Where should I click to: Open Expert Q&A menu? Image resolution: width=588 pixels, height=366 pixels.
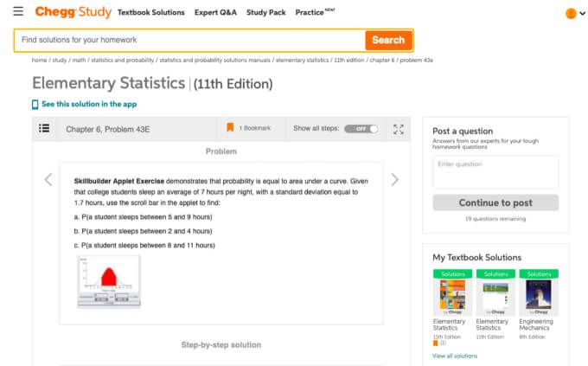click(215, 12)
